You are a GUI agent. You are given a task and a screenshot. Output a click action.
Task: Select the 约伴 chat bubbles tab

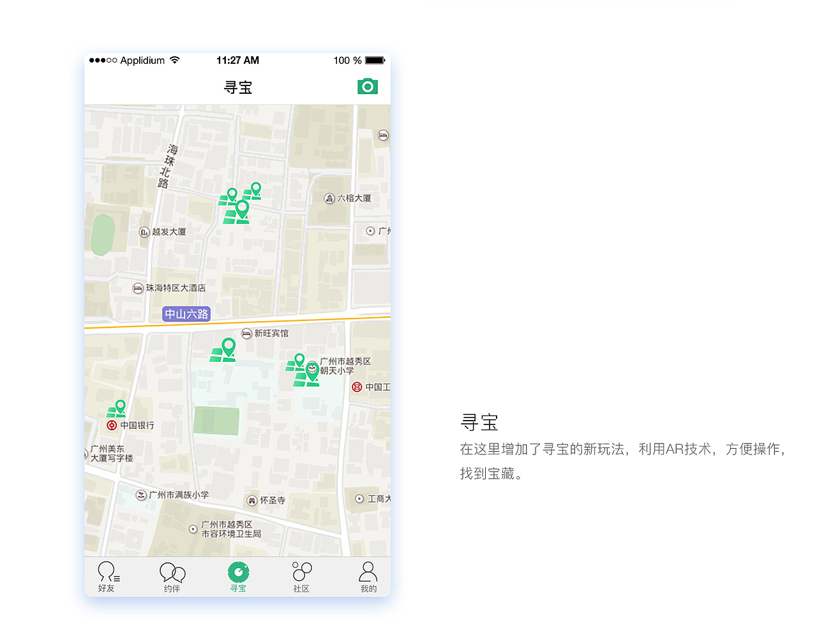point(172,576)
